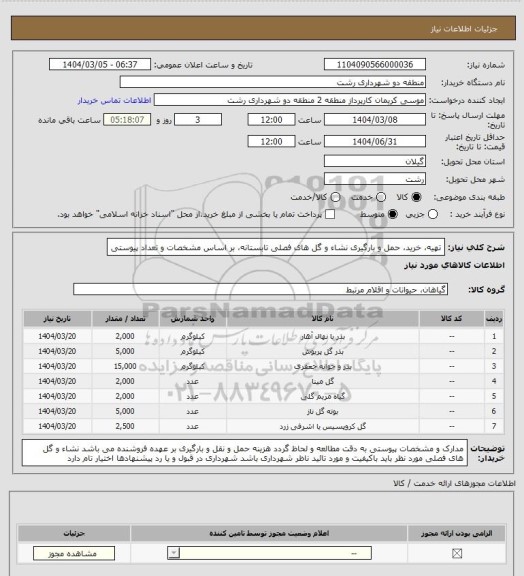Image resolution: width=524 pixels, height=576 pixels.
Task: Open the اطلاعات تماس خریدار link
Action: [x=114, y=100]
